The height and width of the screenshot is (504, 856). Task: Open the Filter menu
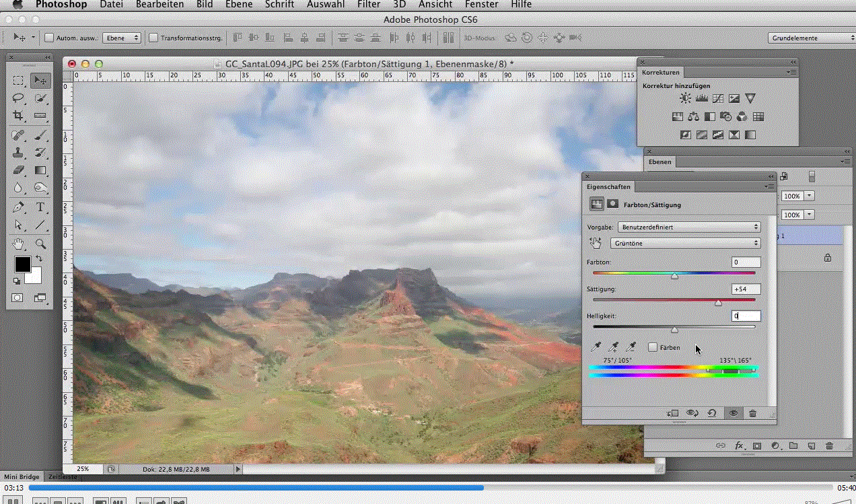coord(369,5)
